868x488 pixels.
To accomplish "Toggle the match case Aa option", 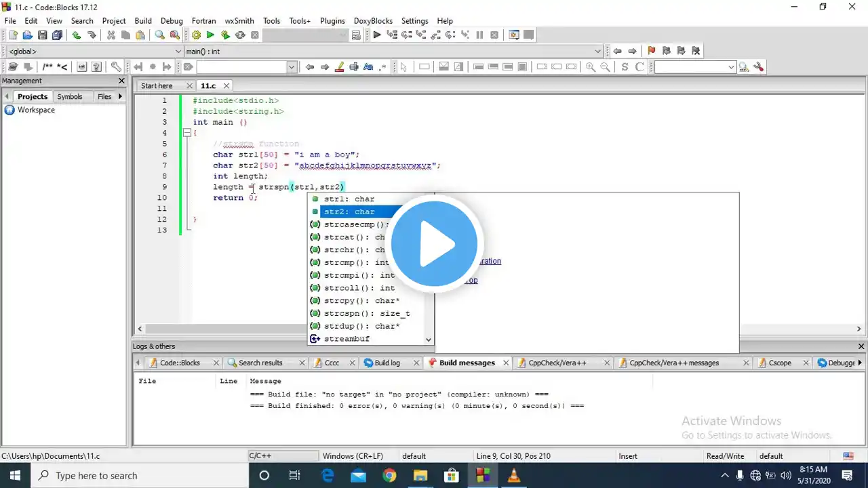I will pyautogui.click(x=368, y=67).
